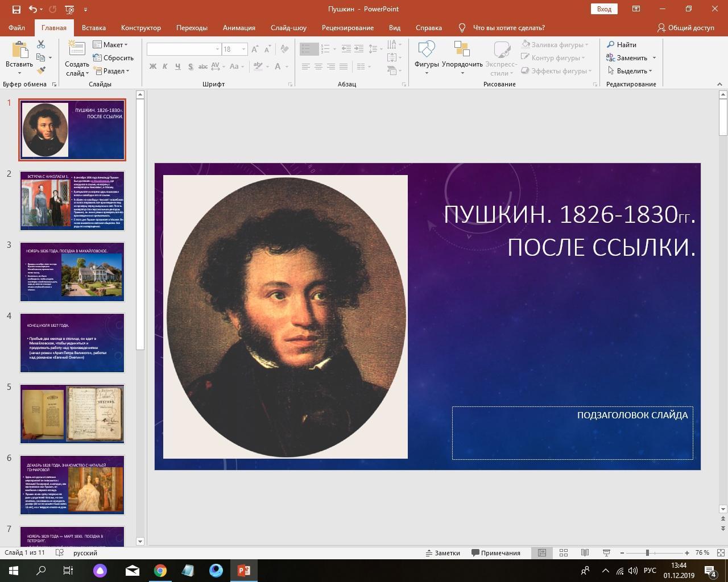Fit slide to current window icon
This screenshot has width=728, height=582.
[721, 552]
